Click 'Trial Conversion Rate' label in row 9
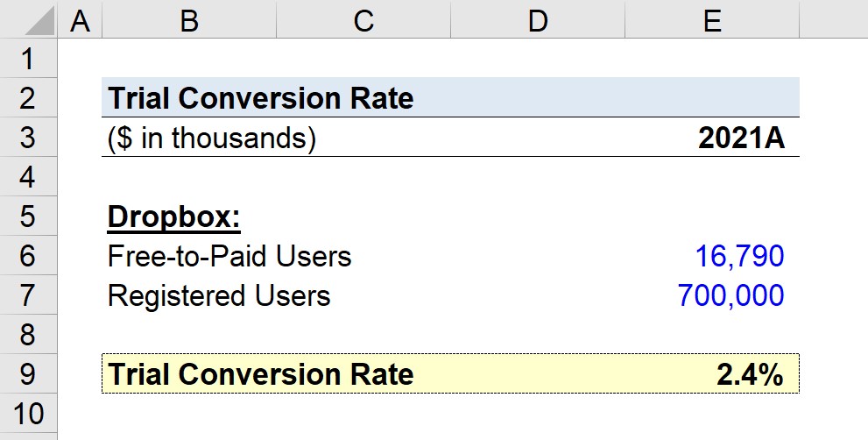 [260, 374]
